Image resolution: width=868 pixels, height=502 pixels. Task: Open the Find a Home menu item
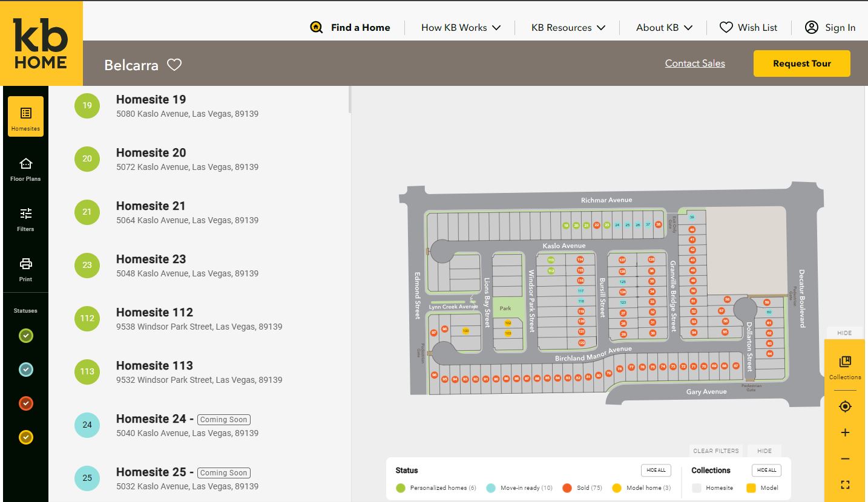coord(360,27)
